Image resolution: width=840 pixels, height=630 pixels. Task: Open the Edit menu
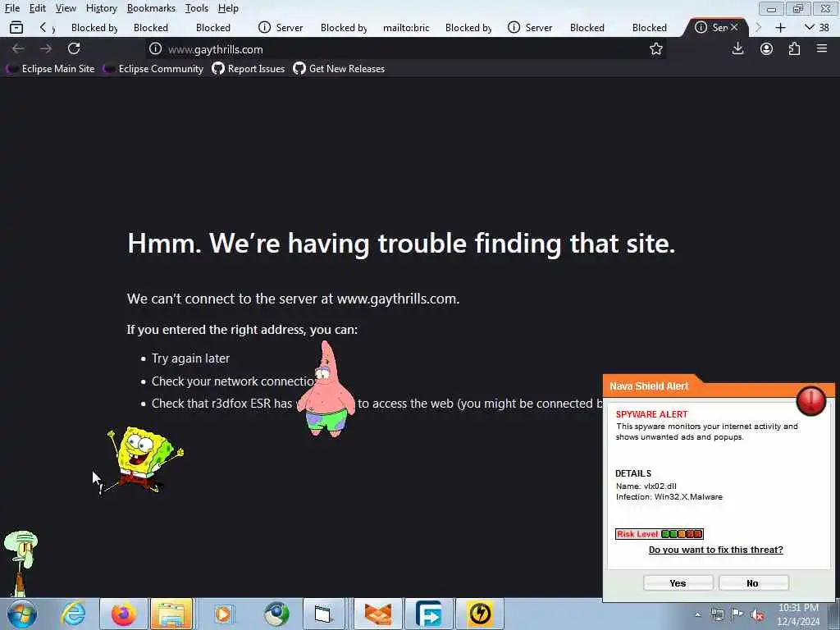click(x=38, y=8)
